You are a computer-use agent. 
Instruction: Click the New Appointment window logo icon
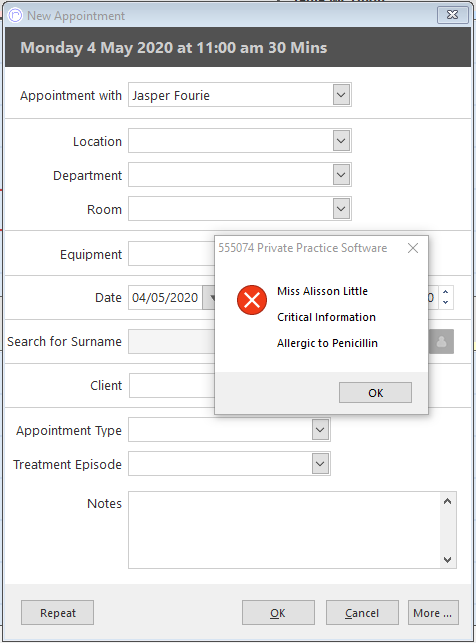coord(15,16)
